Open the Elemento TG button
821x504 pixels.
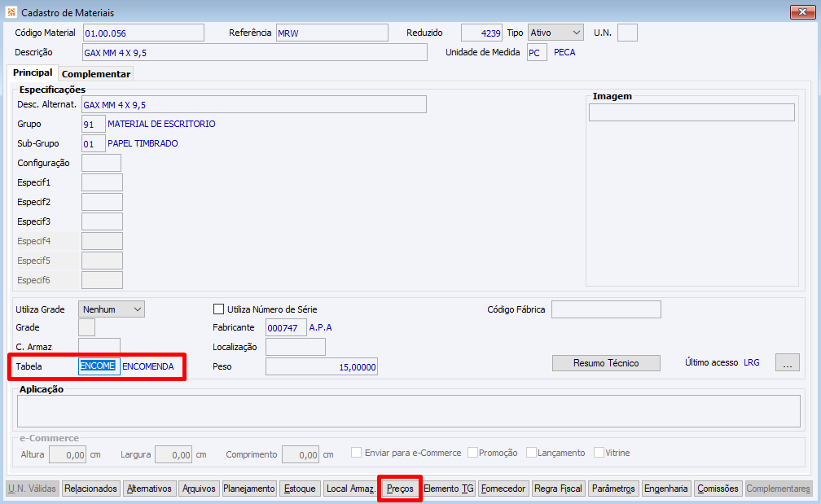tap(449, 489)
